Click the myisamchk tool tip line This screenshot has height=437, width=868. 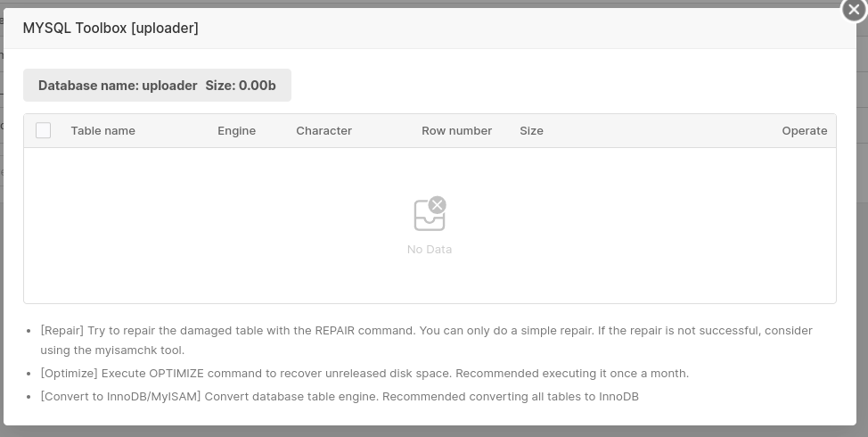(x=112, y=350)
